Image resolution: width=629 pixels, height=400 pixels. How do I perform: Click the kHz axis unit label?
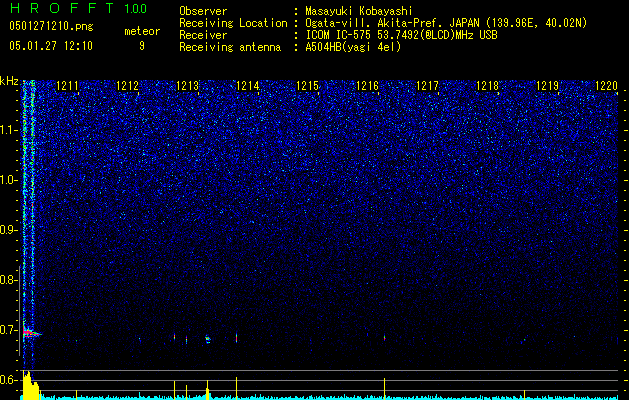point(9,81)
